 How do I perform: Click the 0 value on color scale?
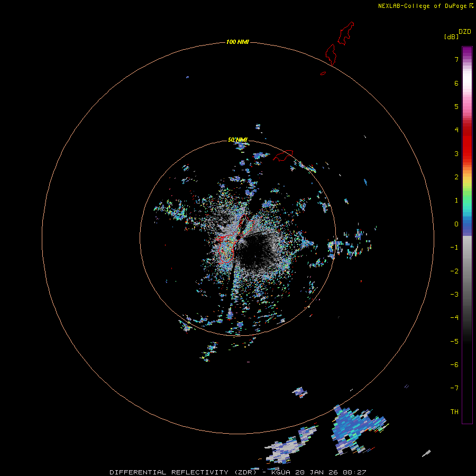(456, 224)
